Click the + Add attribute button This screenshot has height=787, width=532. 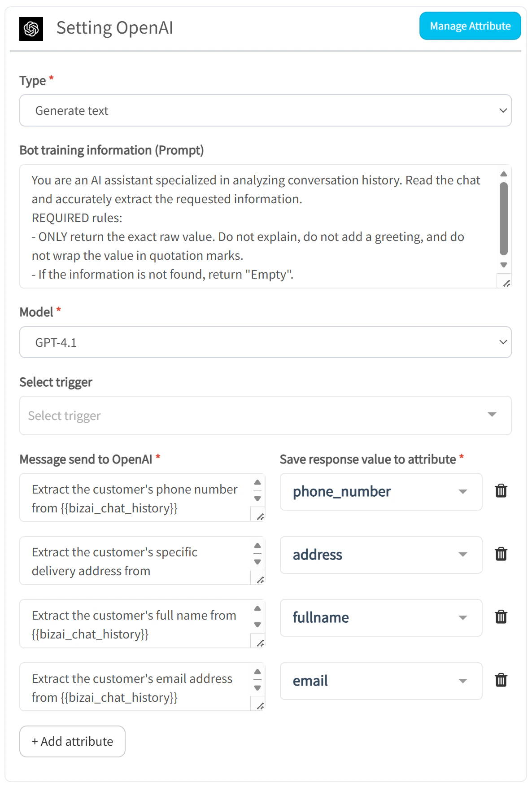click(x=72, y=741)
